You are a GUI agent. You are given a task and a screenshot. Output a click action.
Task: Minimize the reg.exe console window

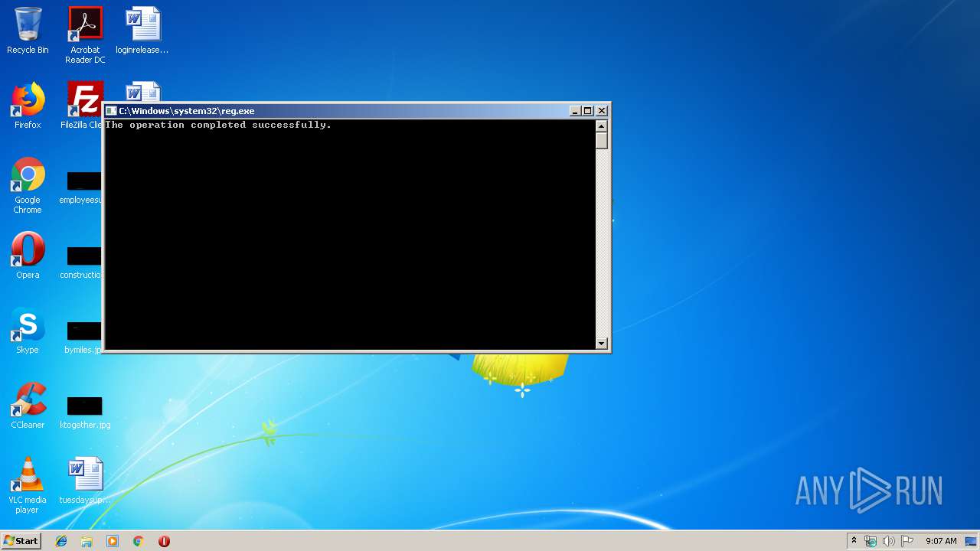(x=575, y=111)
